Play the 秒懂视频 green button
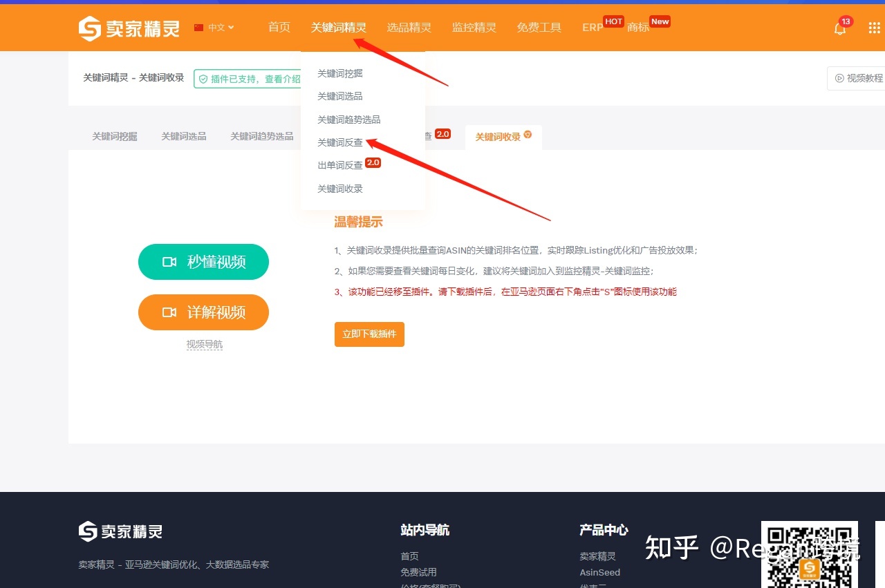 click(203, 262)
